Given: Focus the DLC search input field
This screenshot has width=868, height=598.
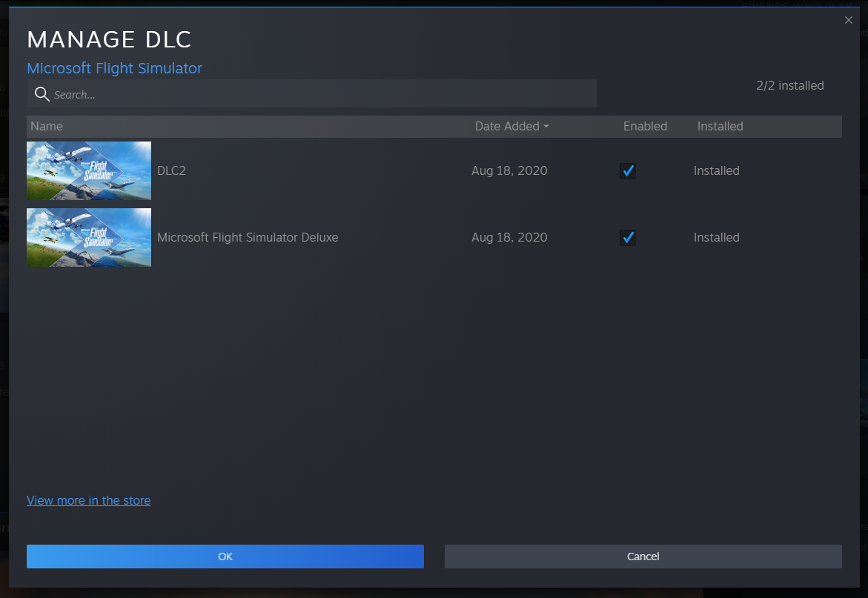Looking at the screenshot, I should pyautogui.click(x=319, y=94).
